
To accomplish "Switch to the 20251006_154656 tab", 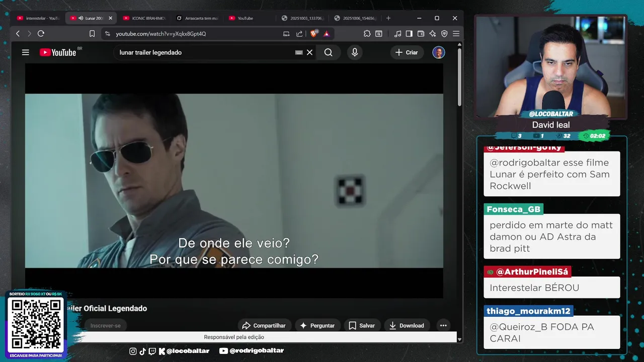I will tap(355, 18).
